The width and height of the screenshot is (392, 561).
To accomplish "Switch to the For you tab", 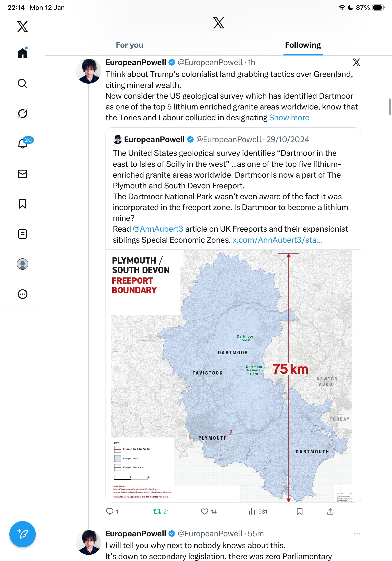I will [x=129, y=45].
